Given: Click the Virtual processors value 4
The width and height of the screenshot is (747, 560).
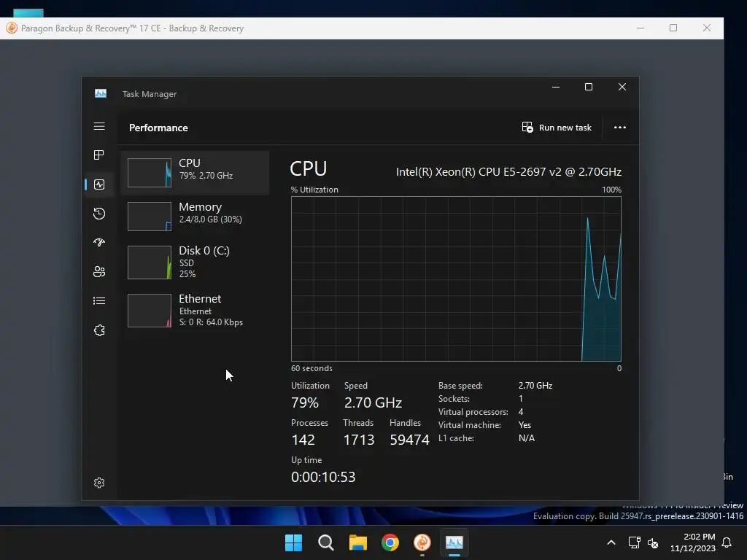Looking at the screenshot, I should tap(521, 412).
